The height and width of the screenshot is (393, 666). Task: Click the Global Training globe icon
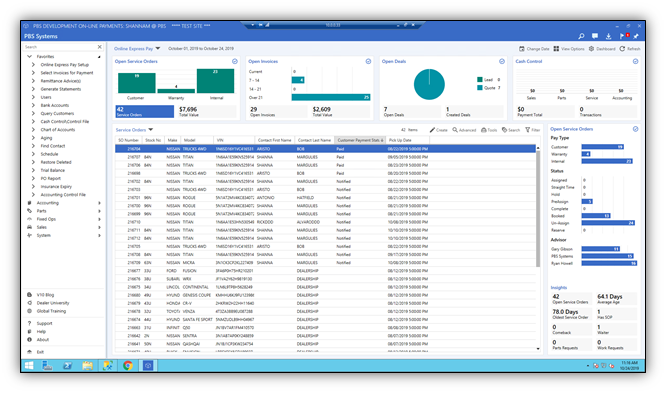(29, 311)
